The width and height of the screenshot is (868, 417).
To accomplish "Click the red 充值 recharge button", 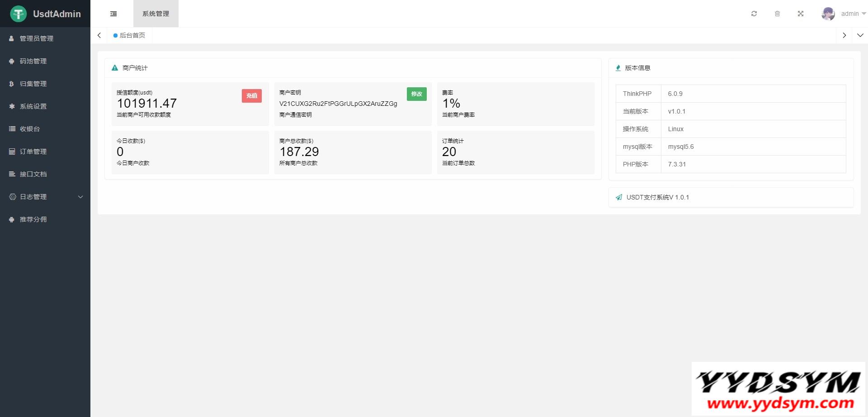I will 251,96.
